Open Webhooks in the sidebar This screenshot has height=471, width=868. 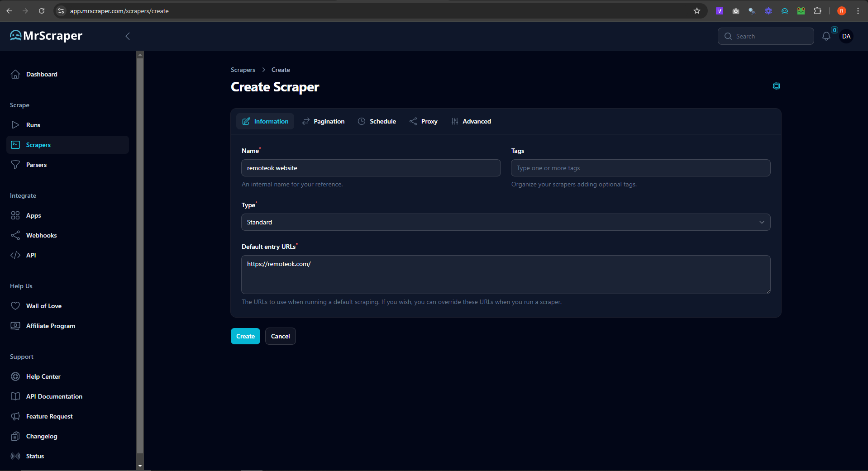(x=68, y=235)
